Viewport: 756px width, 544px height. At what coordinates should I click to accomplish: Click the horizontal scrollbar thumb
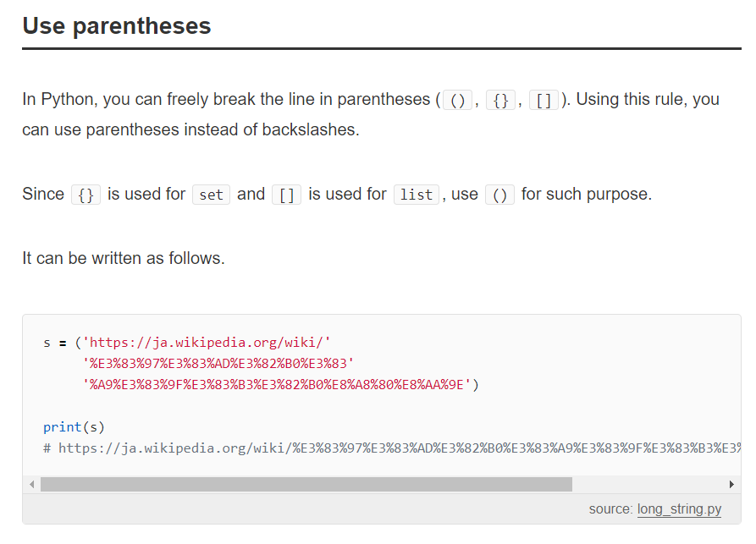coord(306,485)
